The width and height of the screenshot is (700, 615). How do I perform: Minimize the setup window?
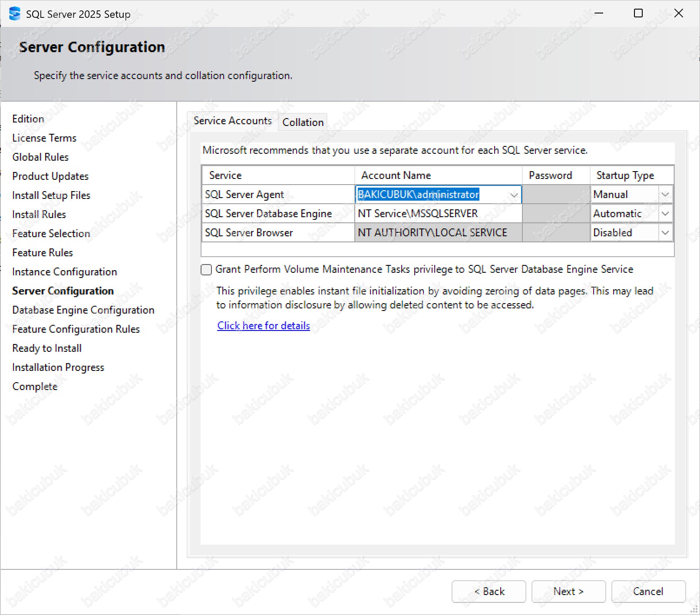point(599,13)
